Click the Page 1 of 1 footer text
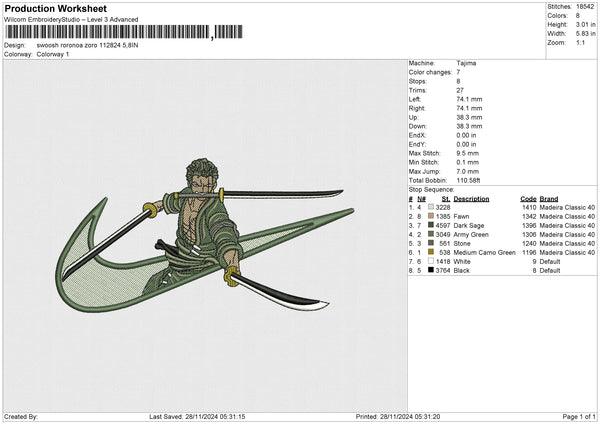Screen dimensions: 600x424 574,416
